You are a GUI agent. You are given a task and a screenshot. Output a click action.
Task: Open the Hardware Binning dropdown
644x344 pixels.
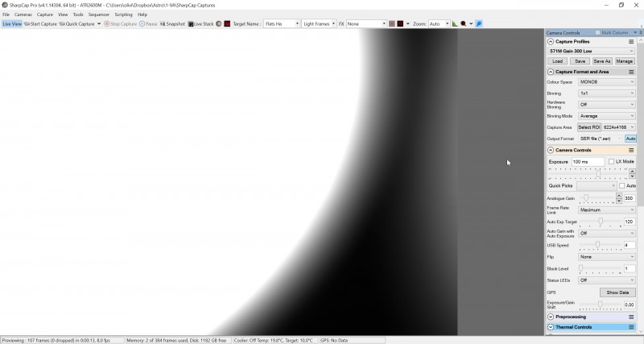[x=607, y=105]
